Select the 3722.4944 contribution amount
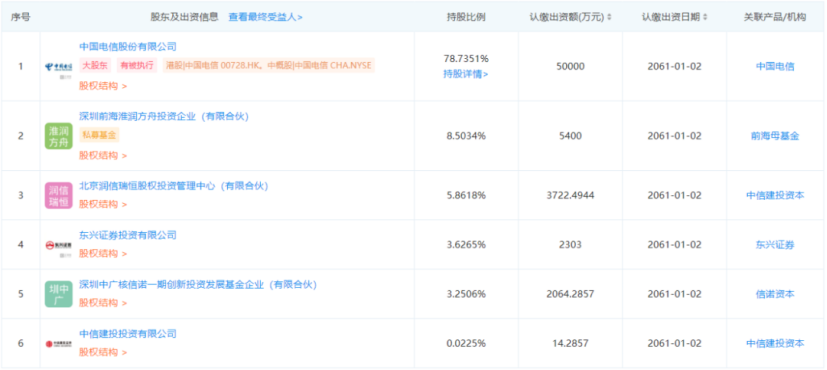Viewport: 827px width, 370px height. (x=570, y=195)
